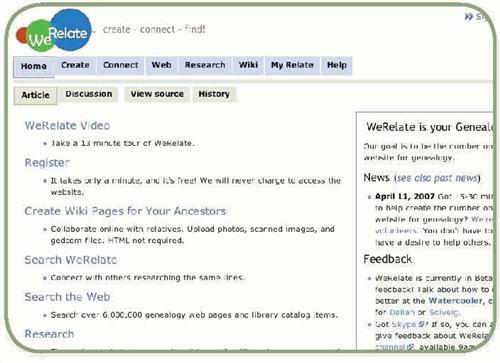Open the Create menu

75,65
